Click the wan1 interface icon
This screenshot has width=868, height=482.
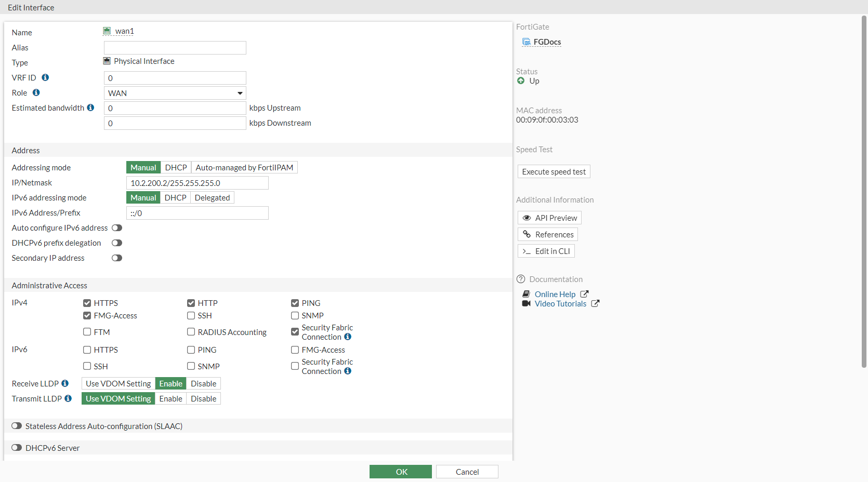pyautogui.click(x=107, y=31)
